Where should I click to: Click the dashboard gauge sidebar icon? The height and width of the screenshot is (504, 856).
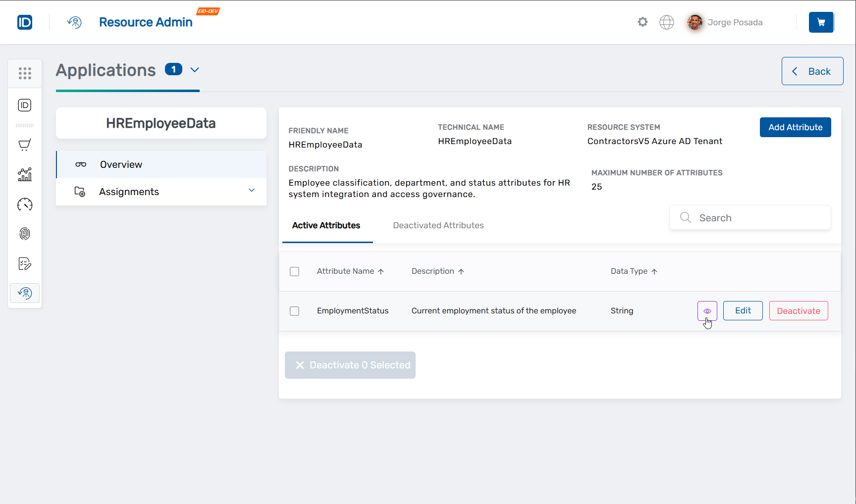tap(25, 204)
